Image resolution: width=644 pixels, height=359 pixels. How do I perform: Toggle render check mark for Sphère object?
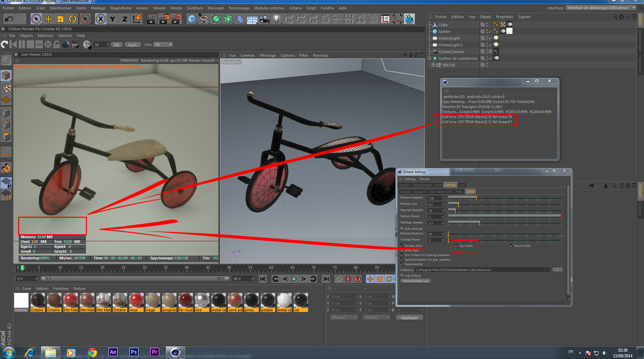(x=490, y=32)
